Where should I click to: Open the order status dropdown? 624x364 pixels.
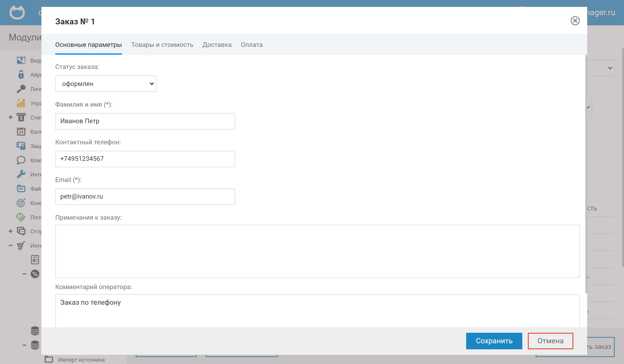click(x=106, y=84)
